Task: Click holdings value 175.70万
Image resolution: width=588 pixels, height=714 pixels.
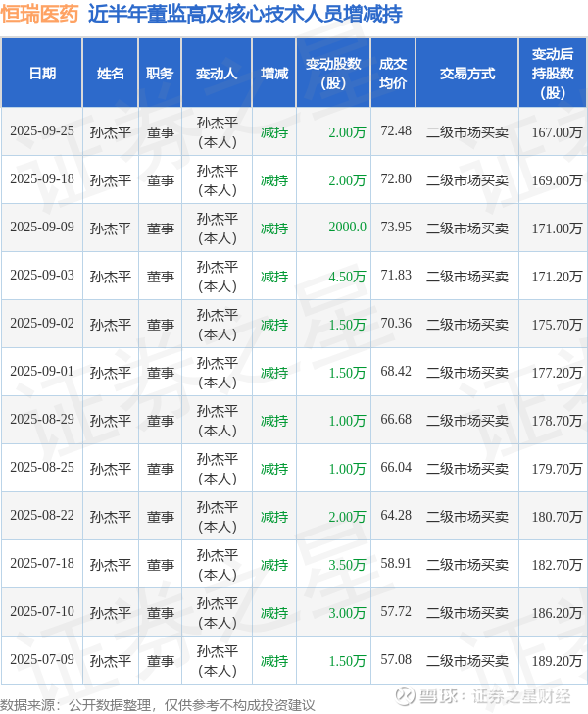Action: (x=557, y=325)
